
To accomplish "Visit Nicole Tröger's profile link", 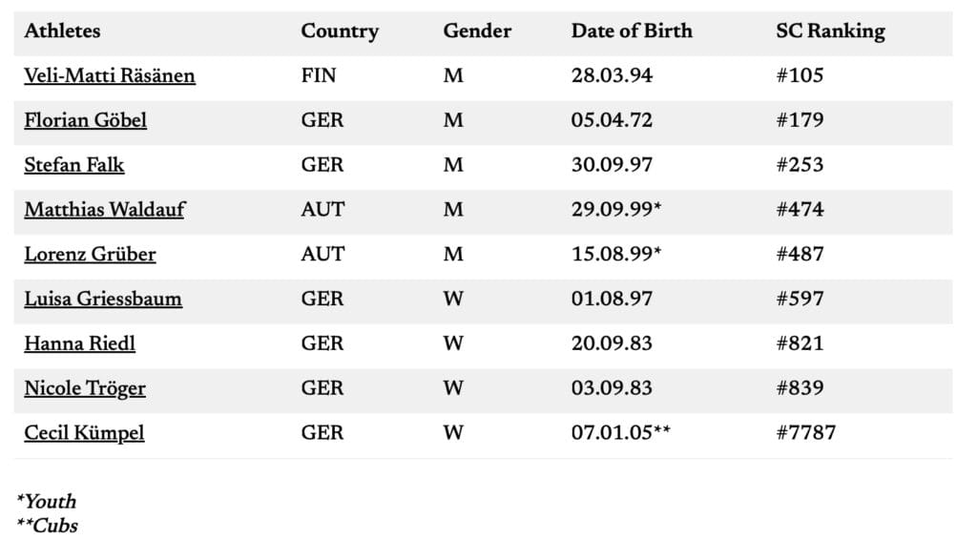I will pyautogui.click(x=85, y=388).
